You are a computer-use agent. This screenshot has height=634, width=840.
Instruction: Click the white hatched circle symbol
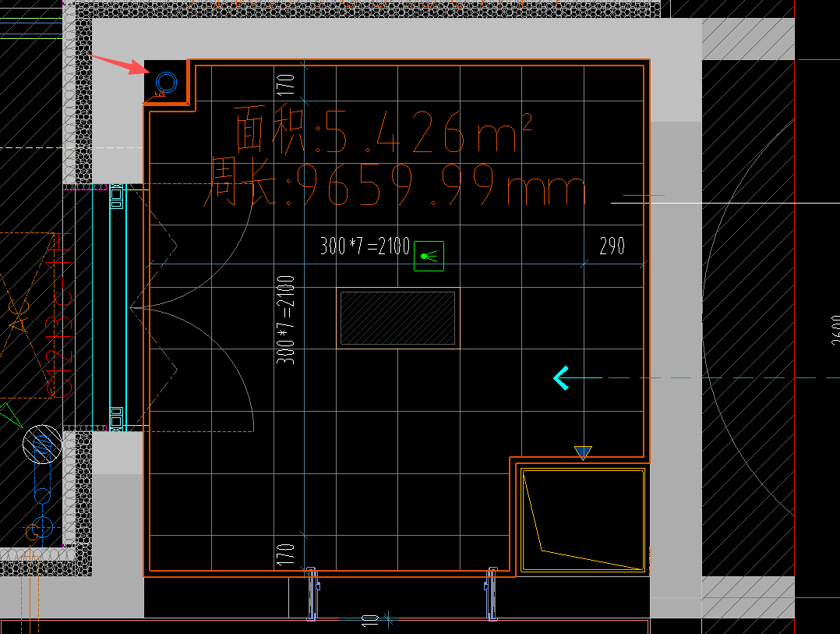[42, 445]
